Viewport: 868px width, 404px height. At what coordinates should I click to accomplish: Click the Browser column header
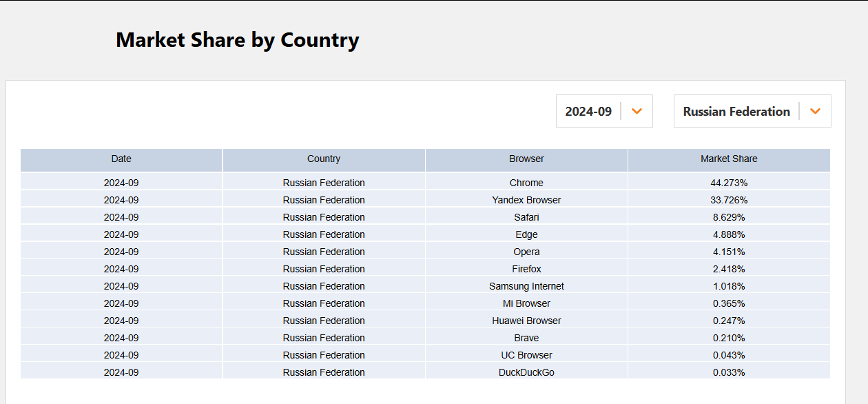pyautogui.click(x=526, y=159)
